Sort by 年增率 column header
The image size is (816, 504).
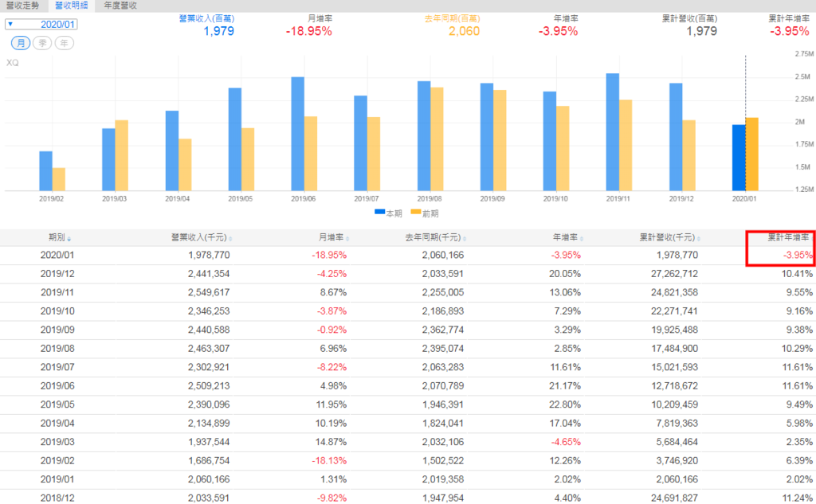(x=567, y=238)
